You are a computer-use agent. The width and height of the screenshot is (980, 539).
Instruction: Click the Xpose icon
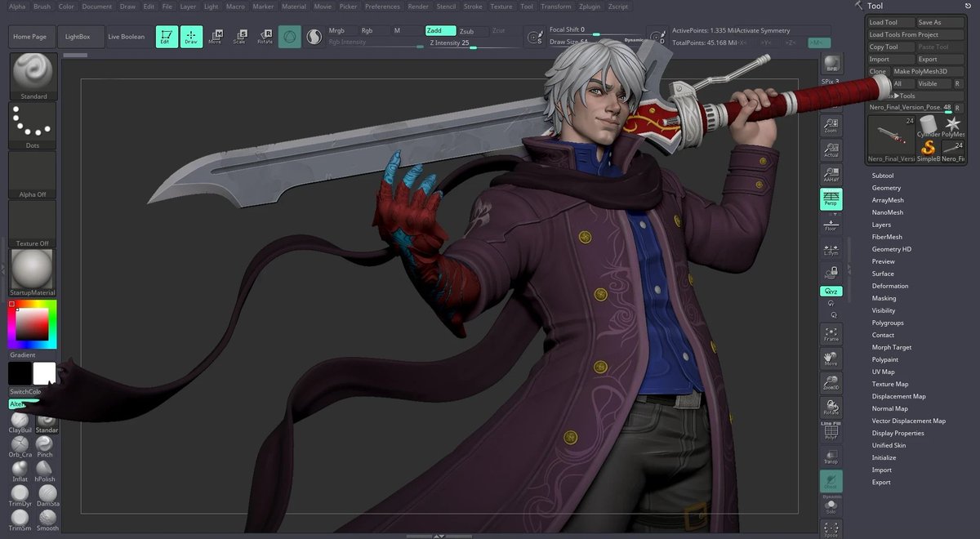(831, 529)
